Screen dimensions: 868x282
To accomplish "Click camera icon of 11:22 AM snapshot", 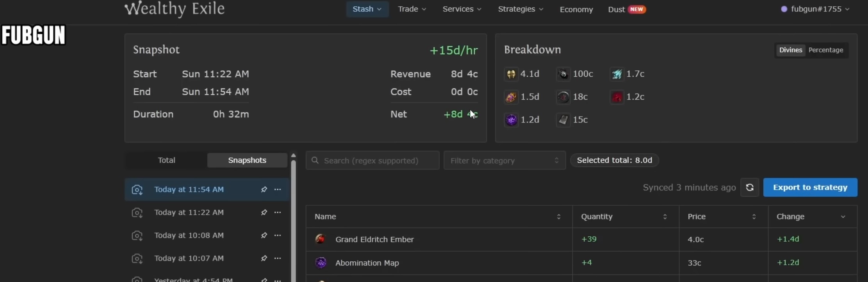I will click(137, 213).
